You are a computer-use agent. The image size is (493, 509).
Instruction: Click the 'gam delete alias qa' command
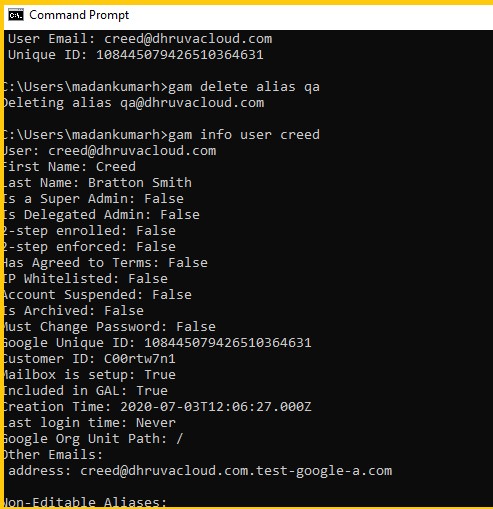point(244,87)
